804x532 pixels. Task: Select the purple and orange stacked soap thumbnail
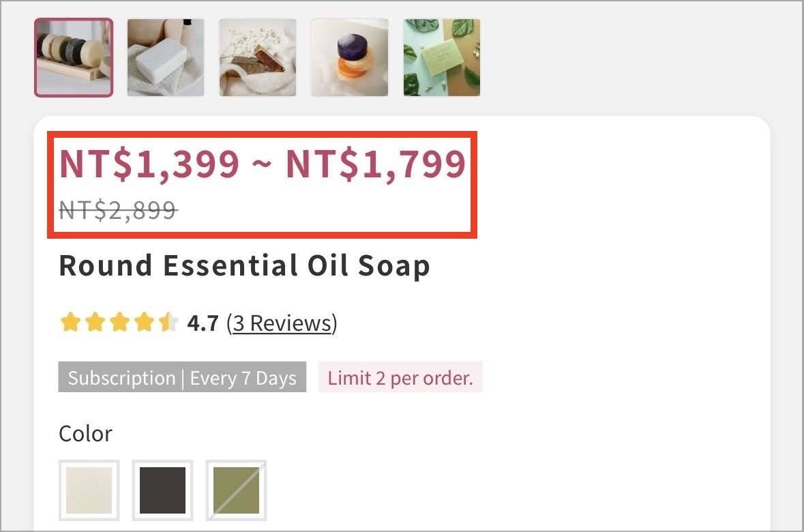[350, 57]
